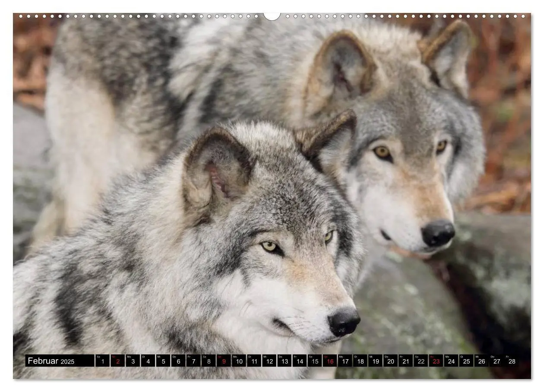
Task: Pick day 20 in the calendar strip
Action: [x=390, y=361]
